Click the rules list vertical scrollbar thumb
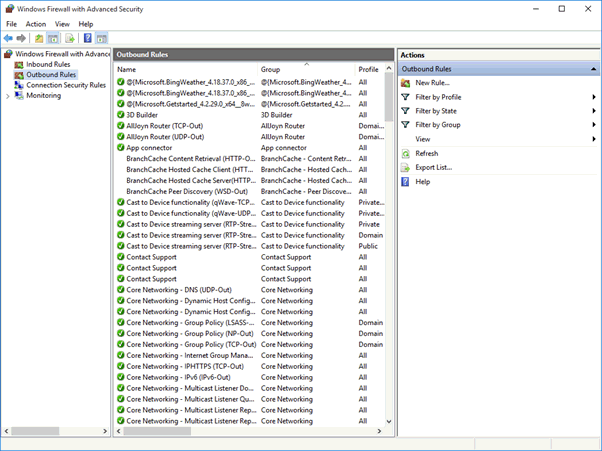This screenshot has width=602, height=451. (x=389, y=97)
